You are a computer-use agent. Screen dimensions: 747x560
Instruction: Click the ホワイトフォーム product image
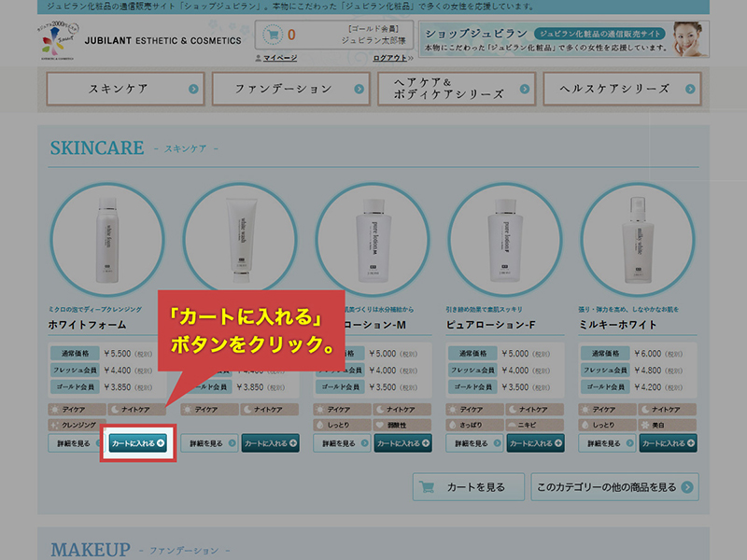tap(107, 240)
